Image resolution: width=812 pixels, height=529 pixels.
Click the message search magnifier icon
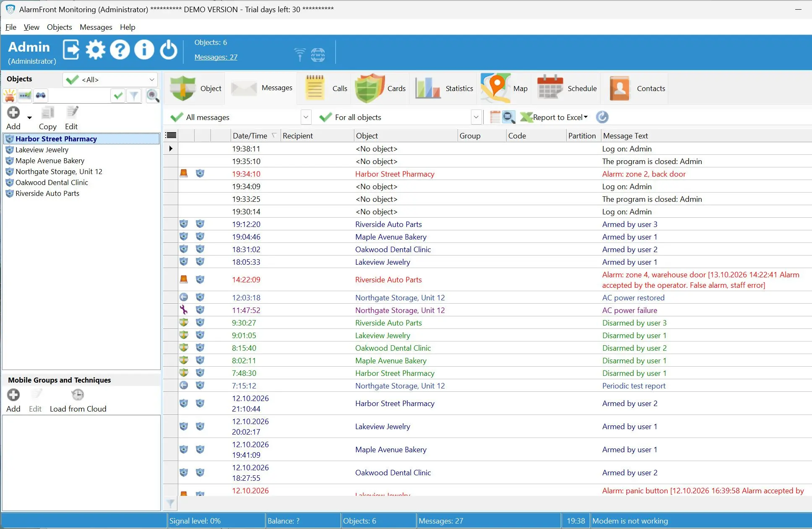pyautogui.click(x=508, y=117)
